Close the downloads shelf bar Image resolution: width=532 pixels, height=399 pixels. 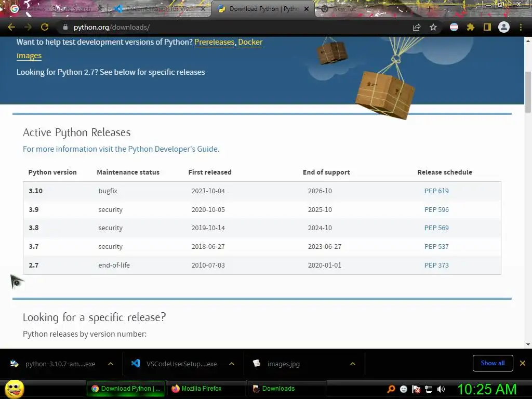click(523, 363)
